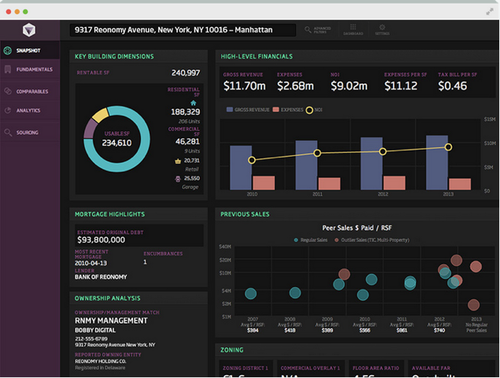Open the Dashboard grid icon
500x378 pixels.
pyautogui.click(x=353, y=27)
